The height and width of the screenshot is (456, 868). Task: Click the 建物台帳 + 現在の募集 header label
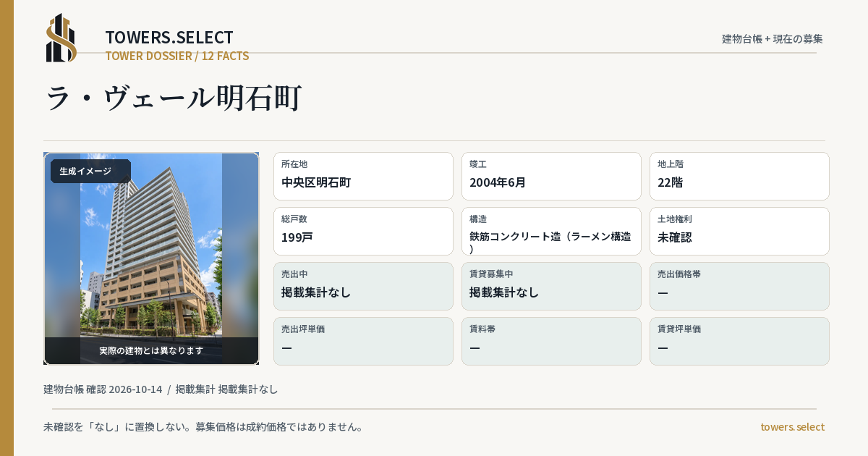pyautogui.click(x=773, y=39)
